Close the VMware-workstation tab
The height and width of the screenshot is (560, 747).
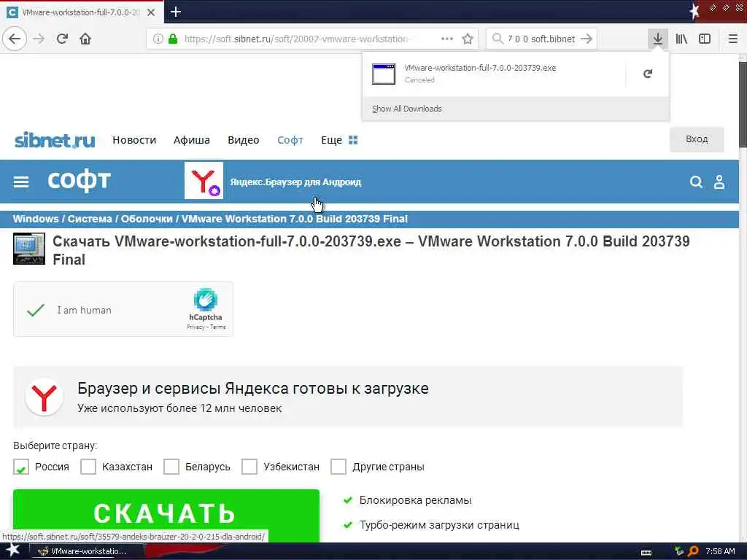(x=151, y=12)
